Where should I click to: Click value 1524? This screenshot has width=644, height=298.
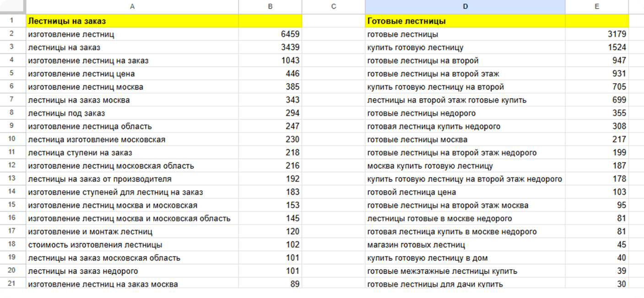tap(597, 48)
